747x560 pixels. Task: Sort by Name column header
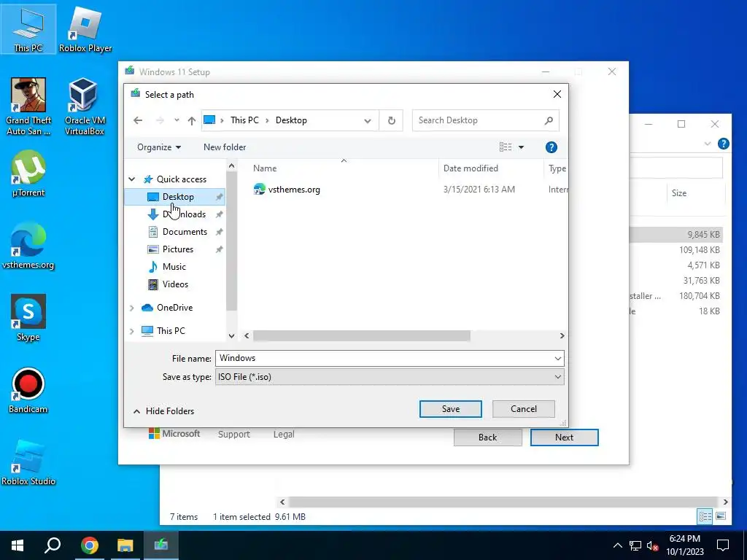pos(265,168)
